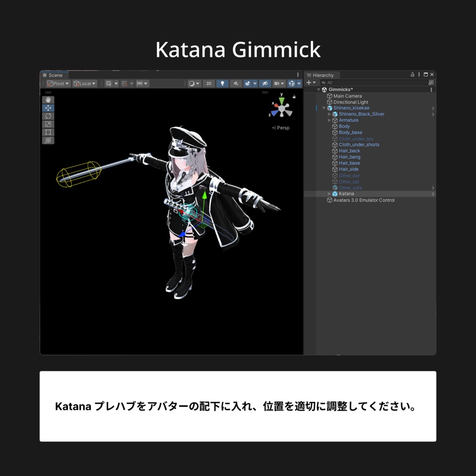
Task: Open Shinano_kisekae prefab via right chevron
Action: (433, 108)
